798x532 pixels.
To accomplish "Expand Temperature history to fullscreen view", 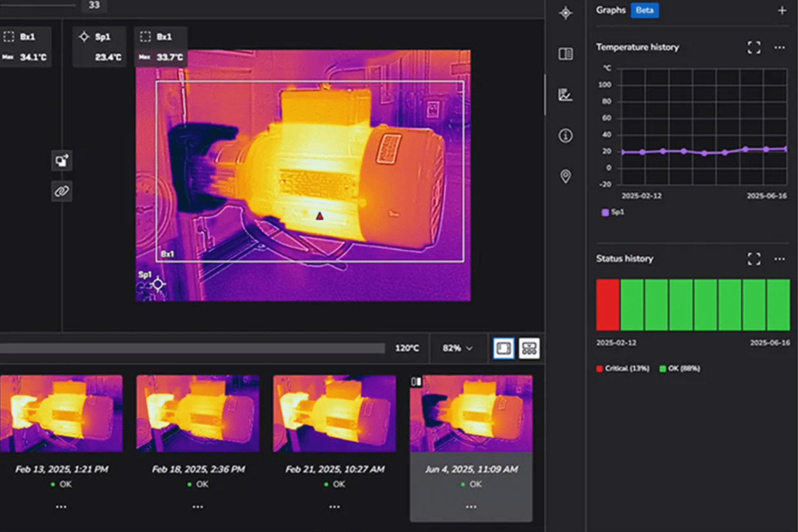I will point(754,47).
